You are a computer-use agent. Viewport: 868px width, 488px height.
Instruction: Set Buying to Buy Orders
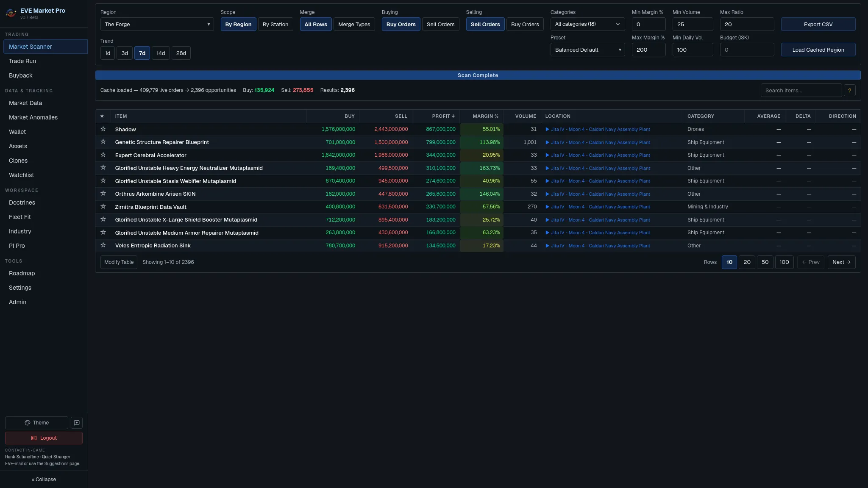click(401, 24)
